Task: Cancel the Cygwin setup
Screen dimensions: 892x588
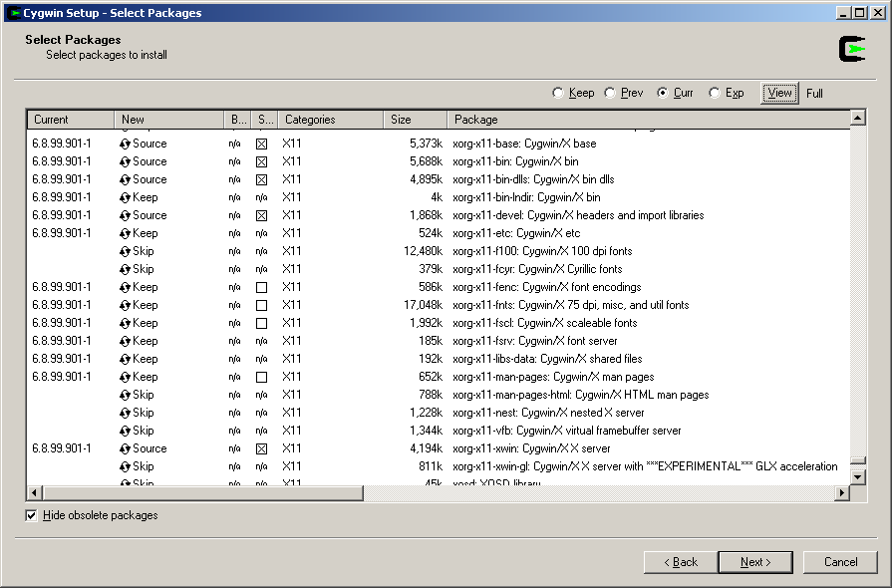Action: (840, 561)
